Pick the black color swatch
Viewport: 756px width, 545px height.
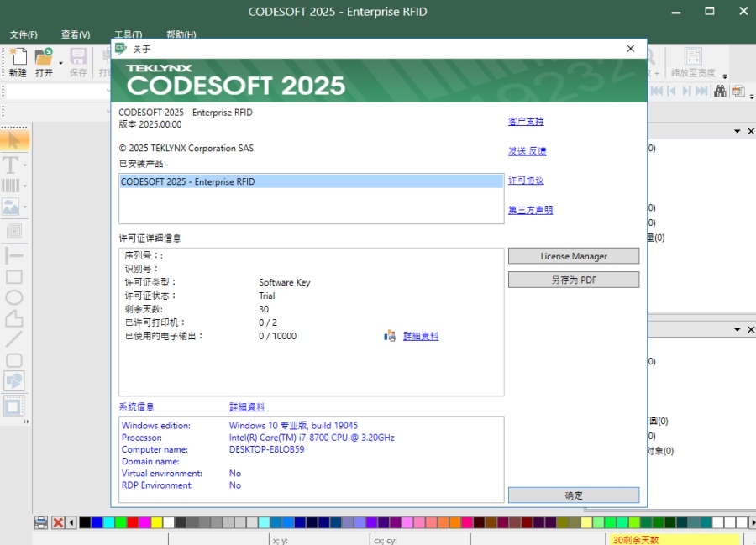[85, 522]
